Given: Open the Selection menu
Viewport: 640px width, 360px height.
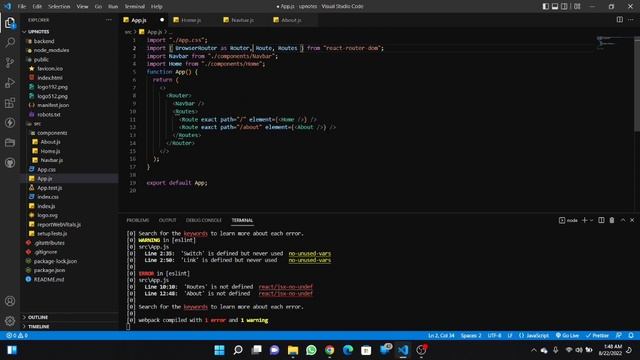Looking at the screenshot, I should click(59, 6).
